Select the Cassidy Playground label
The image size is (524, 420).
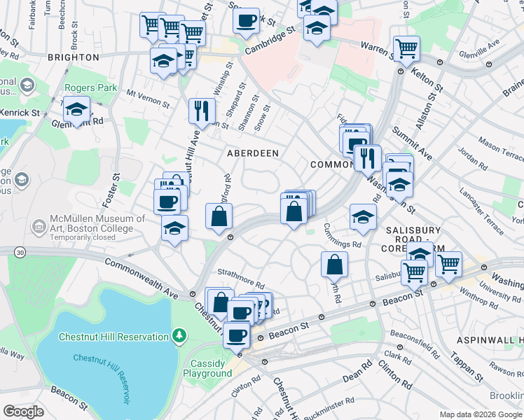[207, 368]
